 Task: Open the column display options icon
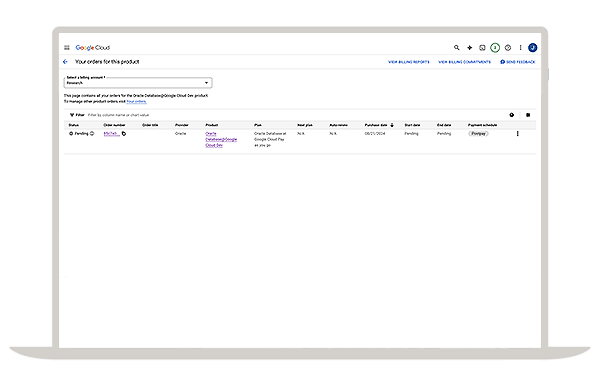point(528,115)
